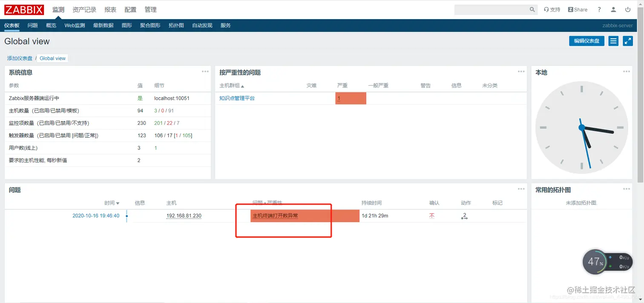Select the 服务 submenu tab

(226, 26)
